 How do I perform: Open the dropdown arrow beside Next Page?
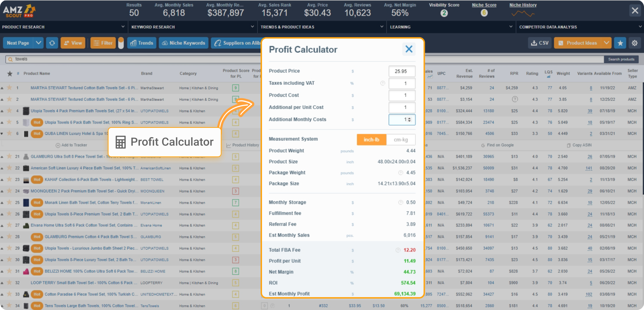(39, 43)
